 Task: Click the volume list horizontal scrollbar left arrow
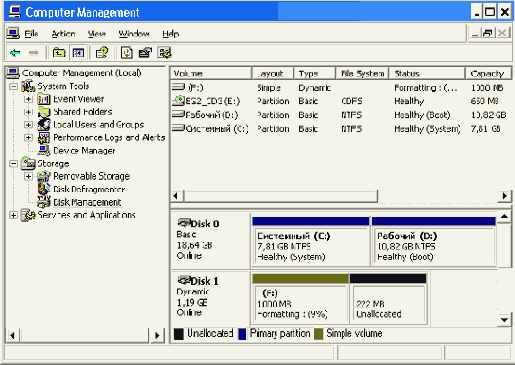(x=176, y=196)
